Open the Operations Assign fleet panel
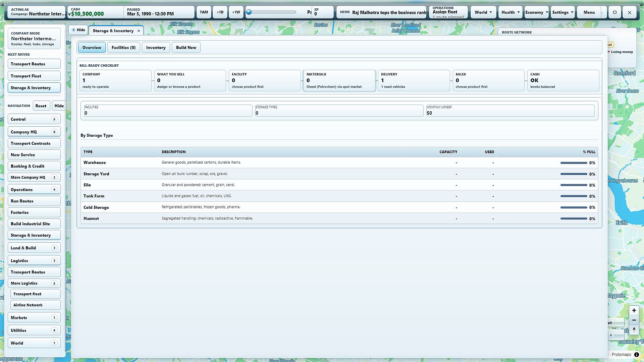This screenshot has width=644, height=362. [x=448, y=12]
